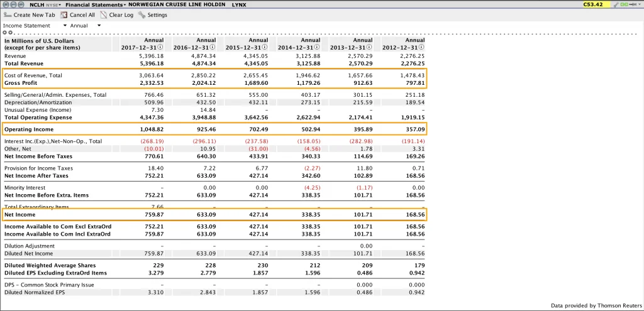Open Settings from the toolbar

pos(152,15)
